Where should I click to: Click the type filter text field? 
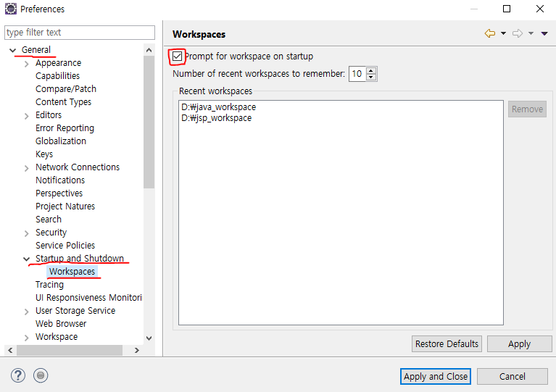[x=80, y=33]
